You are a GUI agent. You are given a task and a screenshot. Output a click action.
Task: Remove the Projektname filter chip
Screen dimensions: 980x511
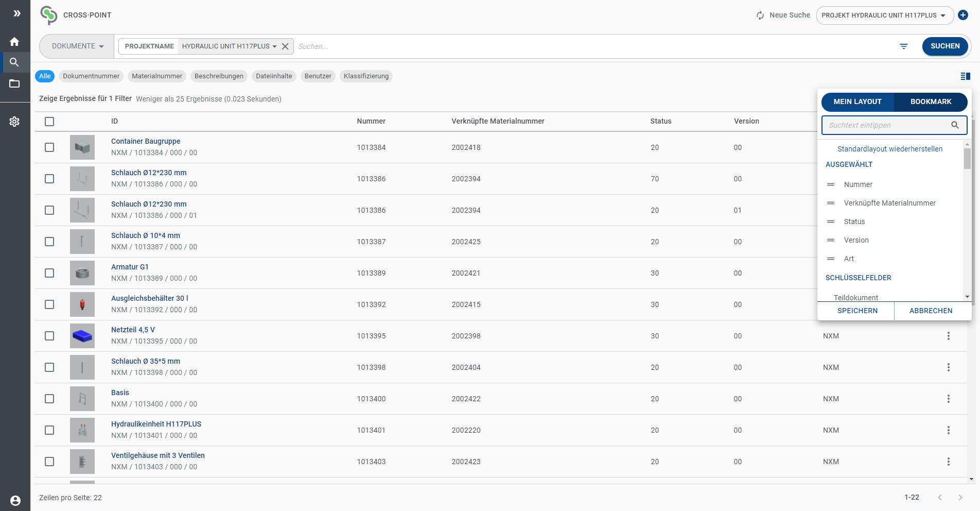pyautogui.click(x=285, y=46)
